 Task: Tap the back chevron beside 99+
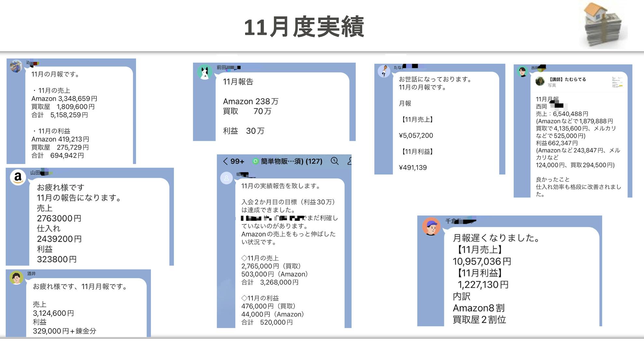click(x=225, y=161)
